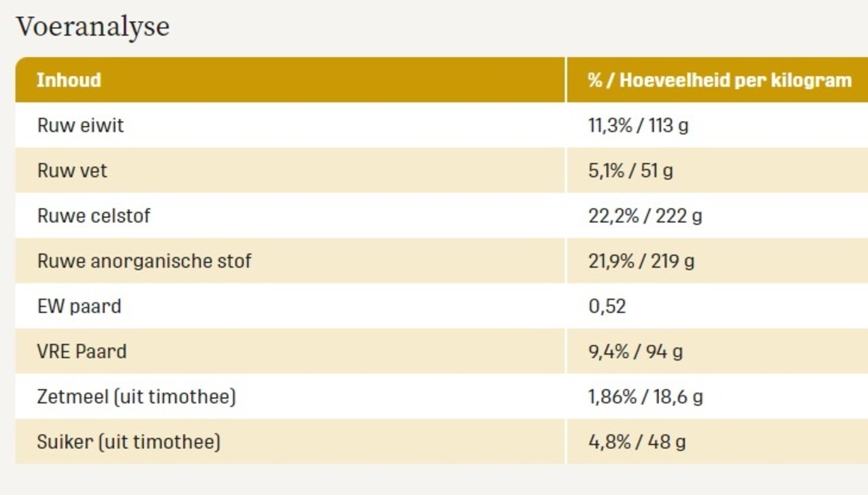Select the Ruw eiwit row label
868x495 pixels.
[x=81, y=126]
